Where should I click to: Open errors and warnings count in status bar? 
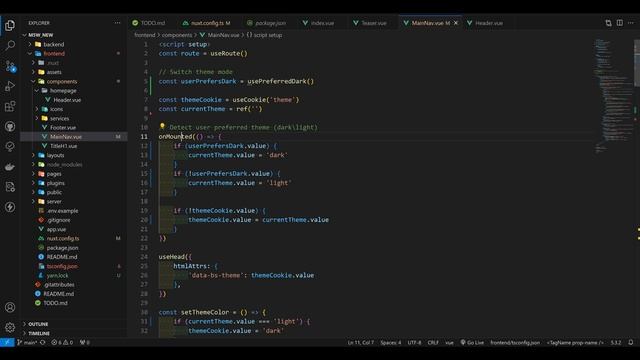point(62,342)
